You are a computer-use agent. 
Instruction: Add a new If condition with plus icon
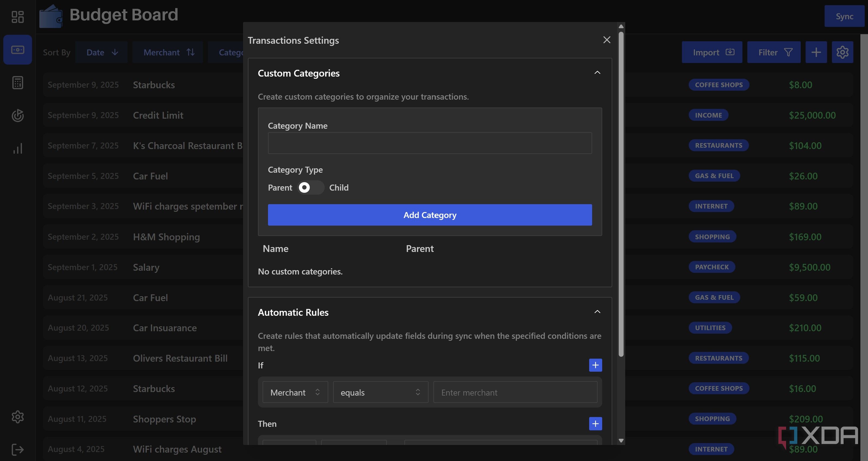coord(595,365)
